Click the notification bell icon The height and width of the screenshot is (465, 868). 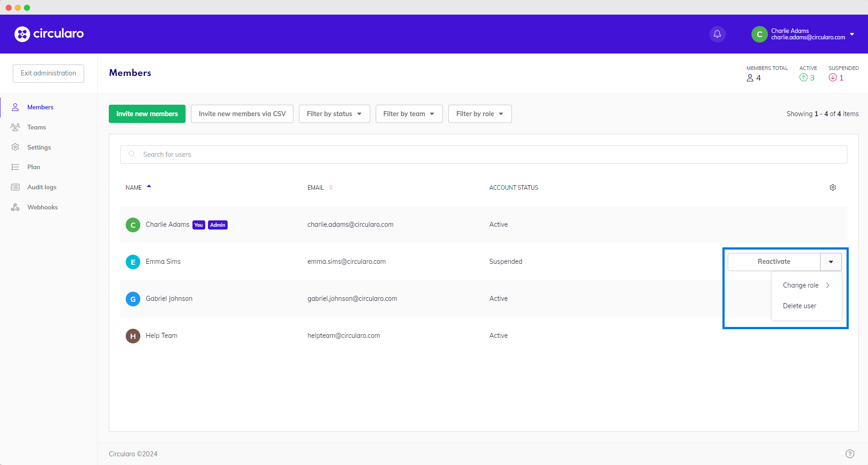pyautogui.click(x=717, y=34)
